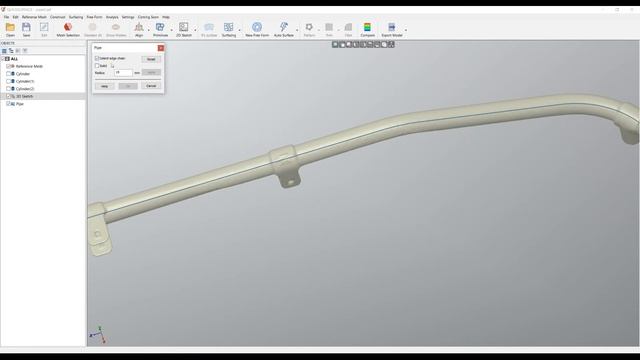
Task: Check the Cylinder(2) visibility box
Action: click(x=8, y=89)
